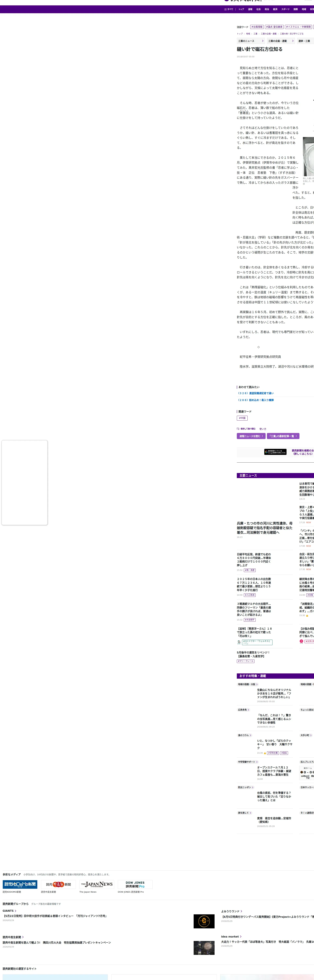Image resolution: width=314 pixels, height=980 pixels.
Task: Click 三重大発！忍び学でござる breadcrumb
Action: pyautogui.click(x=292, y=34)
